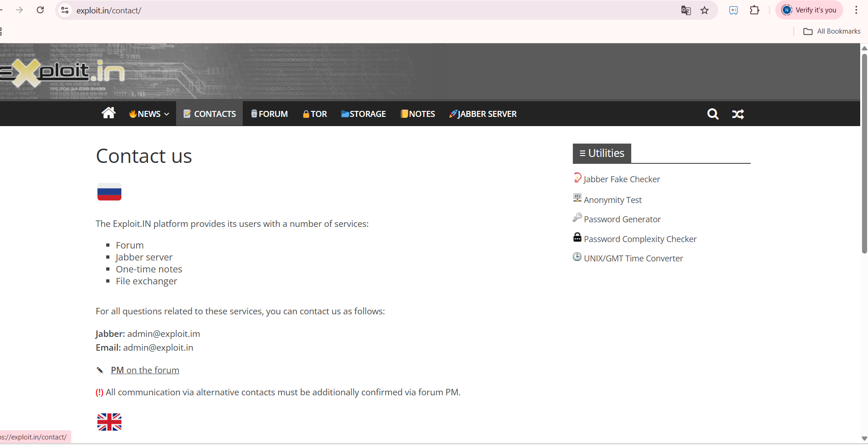Click the Jabber Fake Checker ear icon

point(577,178)
